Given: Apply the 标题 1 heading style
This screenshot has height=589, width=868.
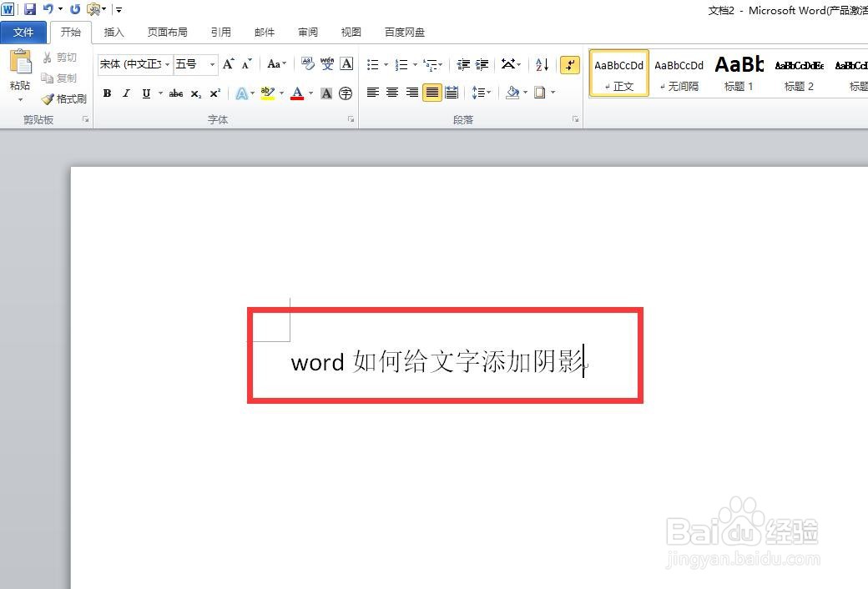Looking at the screenshot, I should pos(739,73).
